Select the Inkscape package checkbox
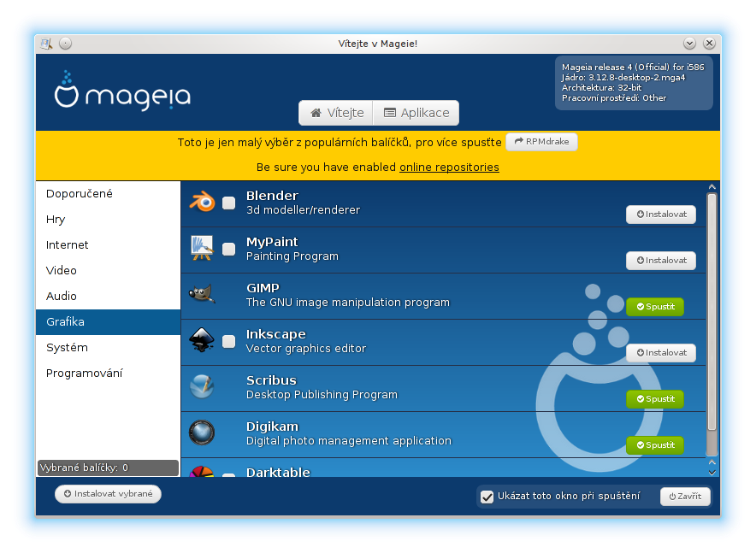 pyautogui.click(x=229, y=342)
